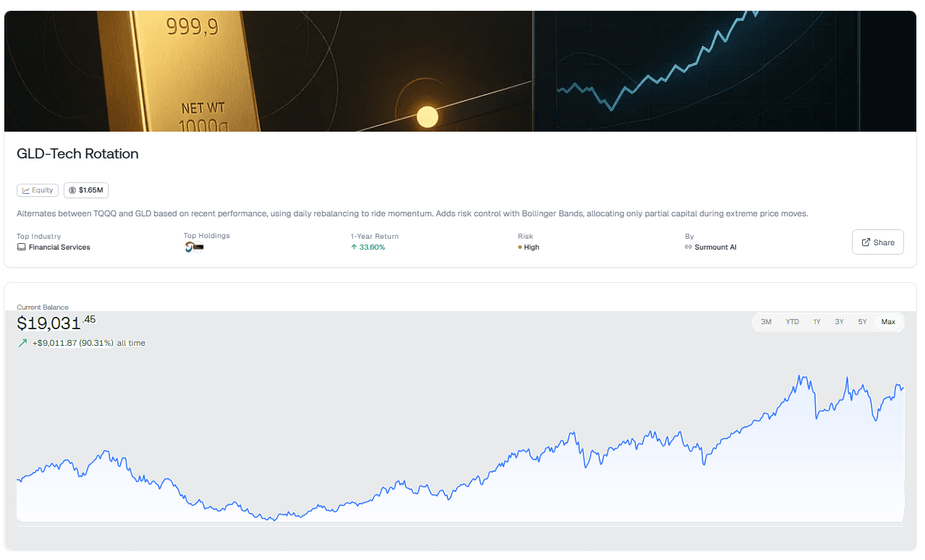Viewport: 925px width, 560px height.
Task: Click the High risk indicator dot
Action: pos(520,247)
